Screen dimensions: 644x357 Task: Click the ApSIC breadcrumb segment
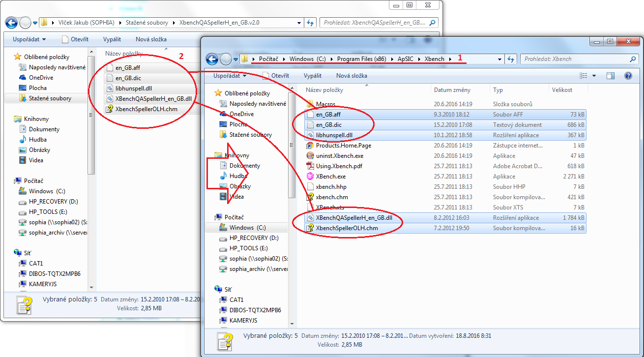click(406, 59)
